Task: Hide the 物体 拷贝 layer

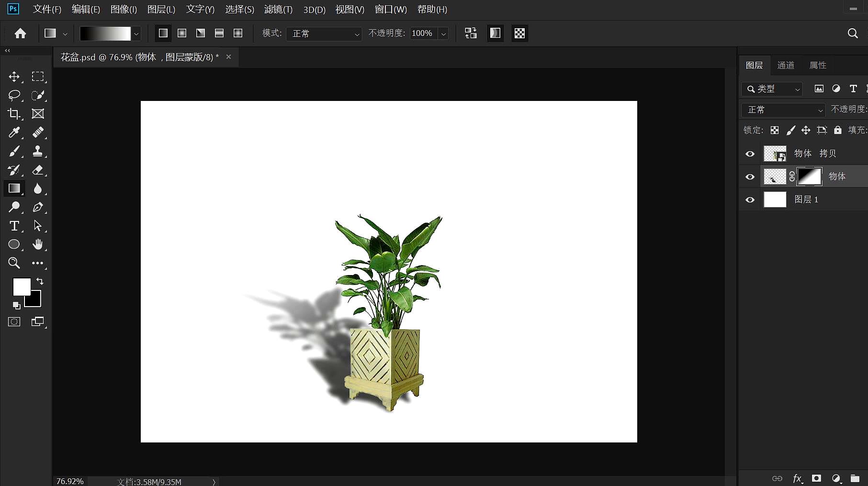Action: [750, 154]
